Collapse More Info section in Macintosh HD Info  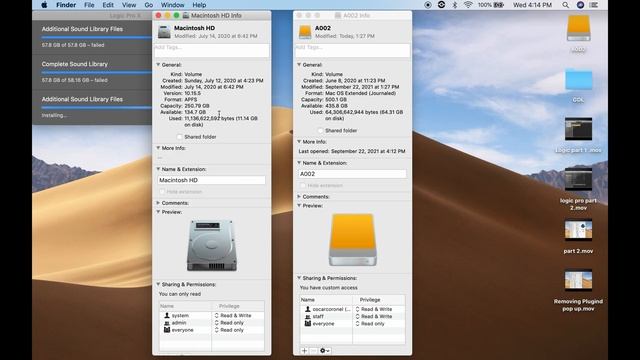click(x=158, y=148)
